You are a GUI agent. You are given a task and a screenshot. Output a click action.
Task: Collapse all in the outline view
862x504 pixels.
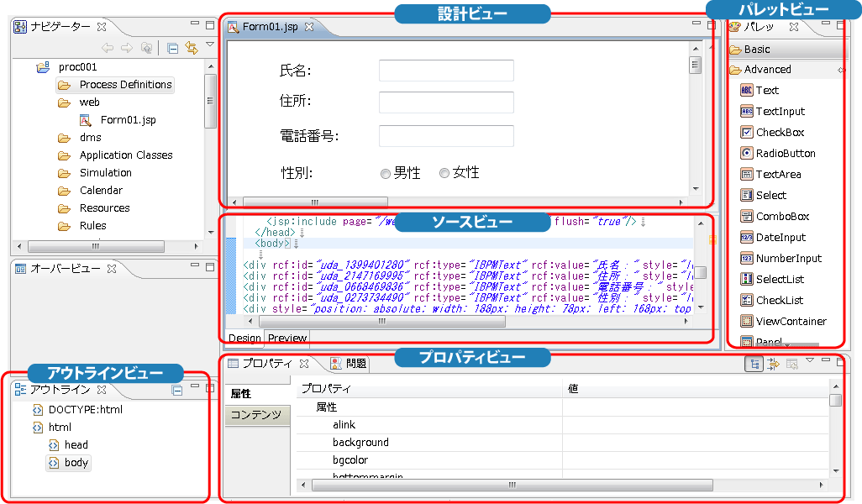(177, 391)
